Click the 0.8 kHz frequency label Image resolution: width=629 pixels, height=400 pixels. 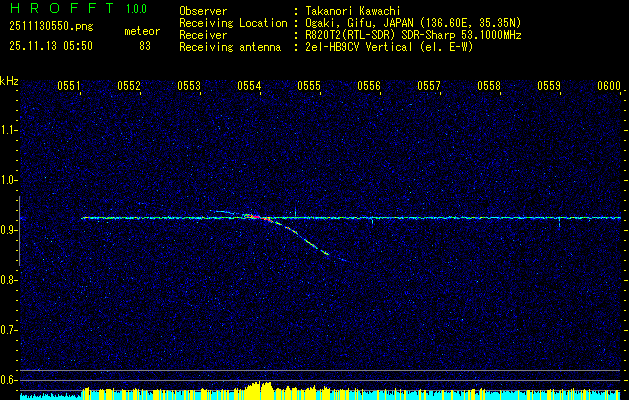pos(9,280)
